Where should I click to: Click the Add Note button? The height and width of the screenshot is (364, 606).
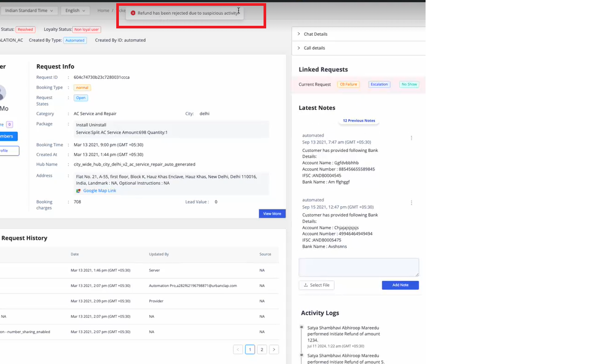coord(400,285)
